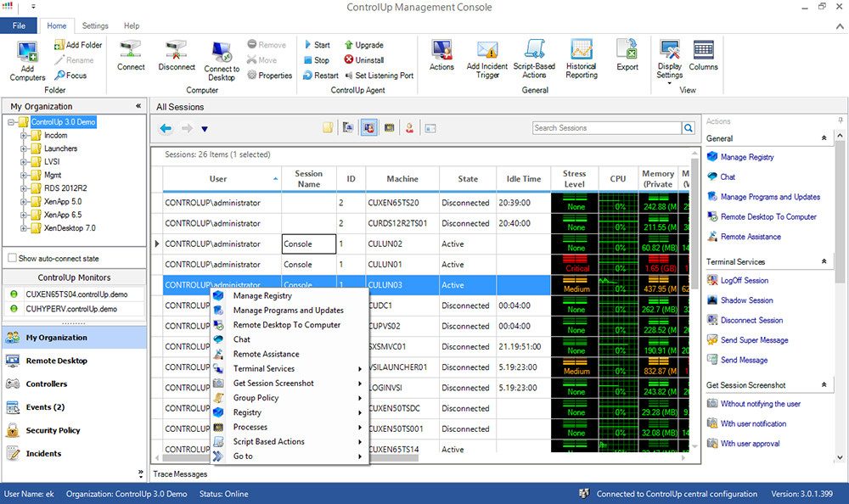
Task: Expand the Incdom folder node
Action: pos(23,136)
